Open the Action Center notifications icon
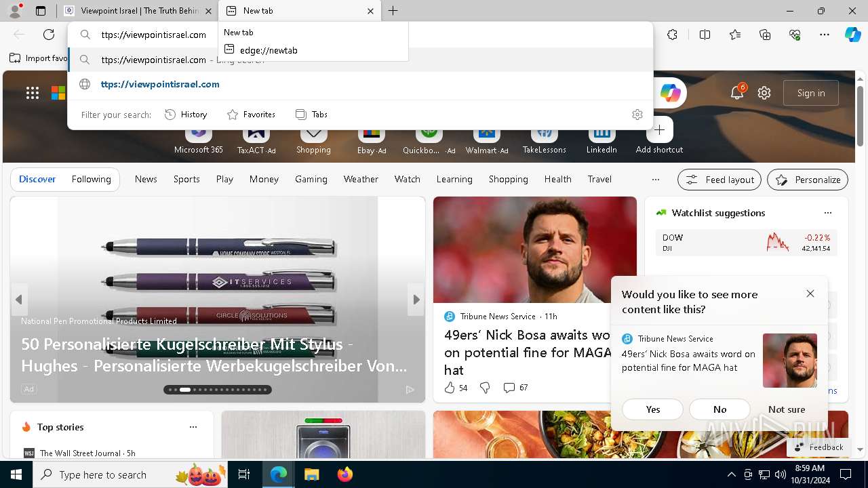This screenshot has height=488, width=868. (846, 474)
